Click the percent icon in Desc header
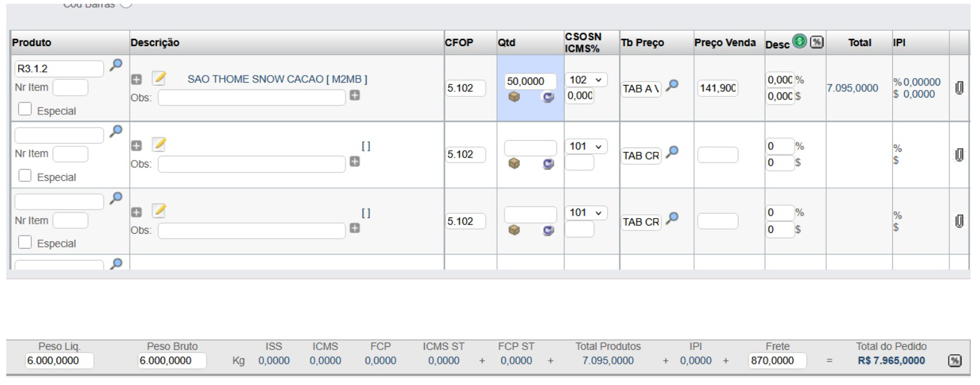This screenshot has height=385, width=980. tap(816, 42)
